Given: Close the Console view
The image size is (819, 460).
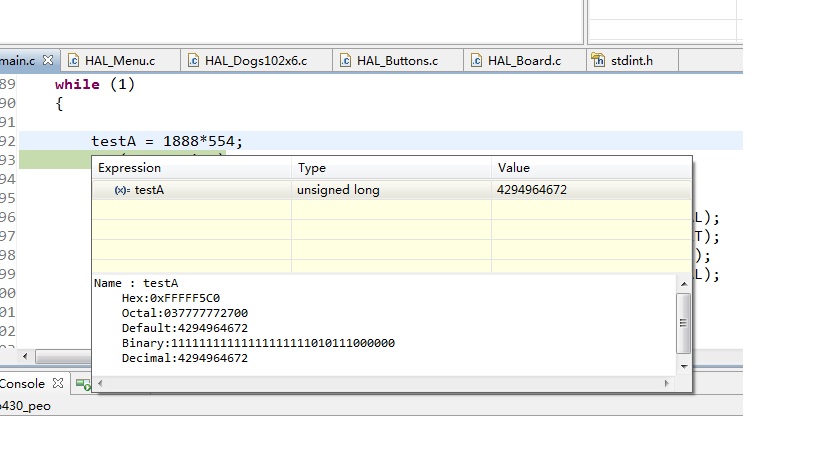Looking at the screenshot, I should coord(58,383).
